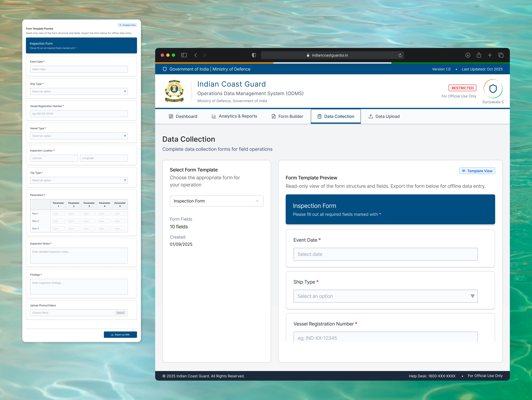This screenshot has width=532, height=400.
Task: Select the Data Collection tab
Action: 336,116
